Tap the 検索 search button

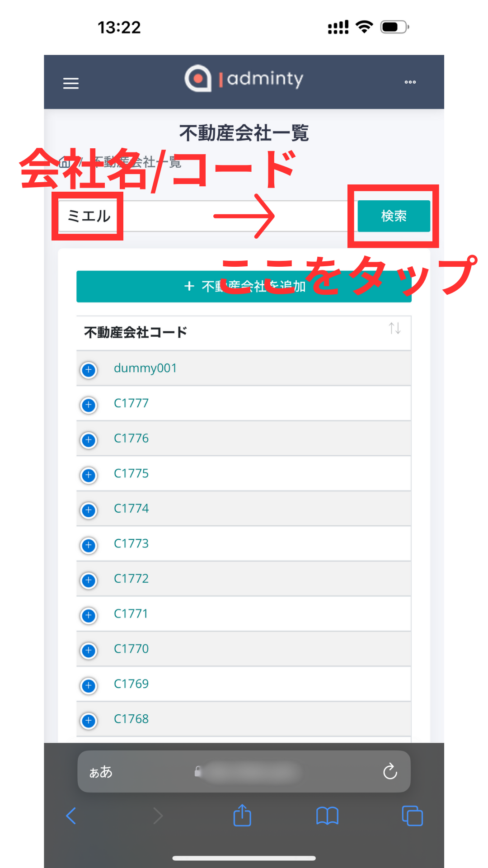point(394,216)
